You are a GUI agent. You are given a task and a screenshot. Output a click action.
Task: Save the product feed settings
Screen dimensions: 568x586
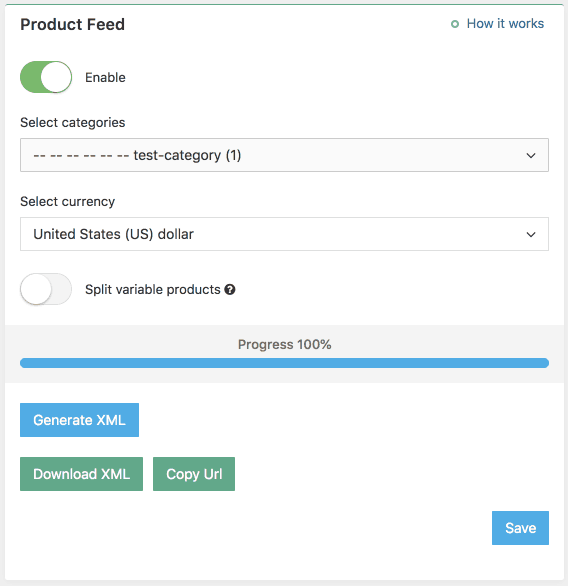[521, 528]
